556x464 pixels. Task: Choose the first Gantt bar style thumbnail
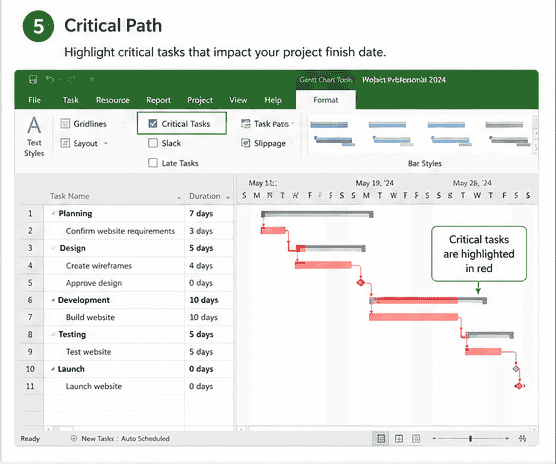tap(332, 134)
